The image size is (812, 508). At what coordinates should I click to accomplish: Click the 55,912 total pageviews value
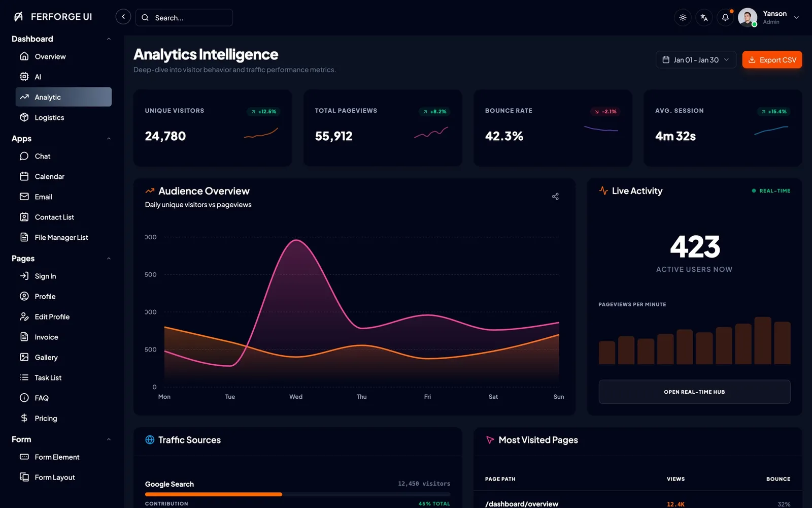(x=333, y=136)
